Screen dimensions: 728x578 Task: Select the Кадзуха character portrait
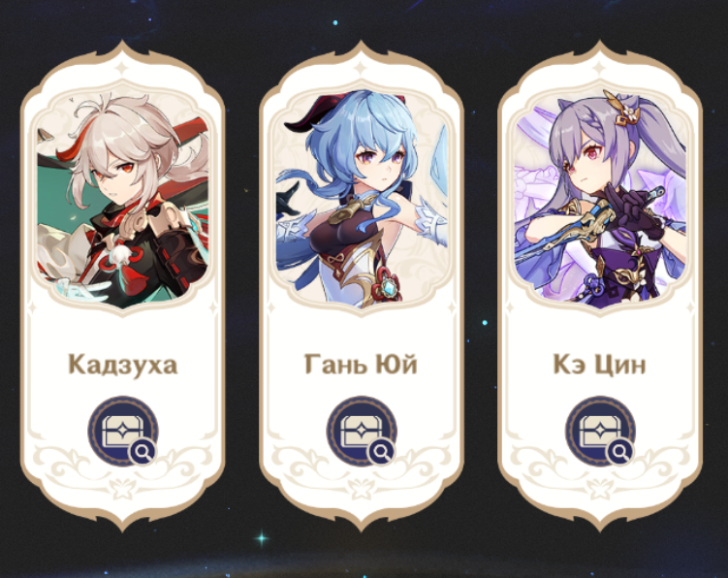123,200
